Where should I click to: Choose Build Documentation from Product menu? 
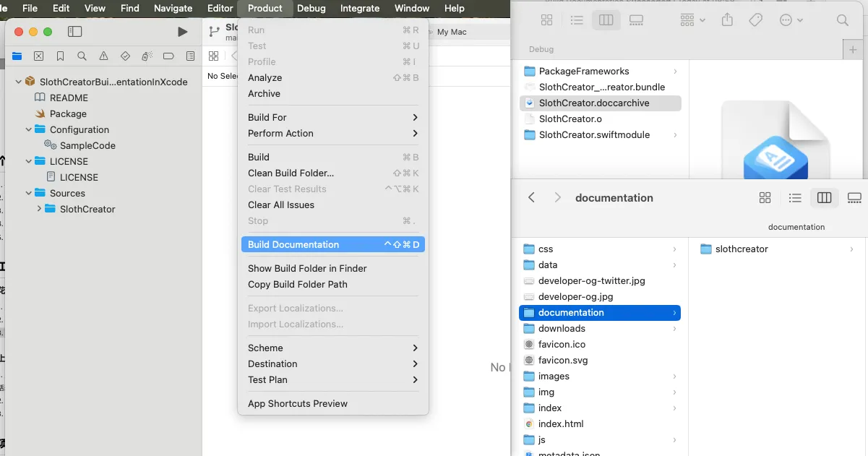coord(293,244)
